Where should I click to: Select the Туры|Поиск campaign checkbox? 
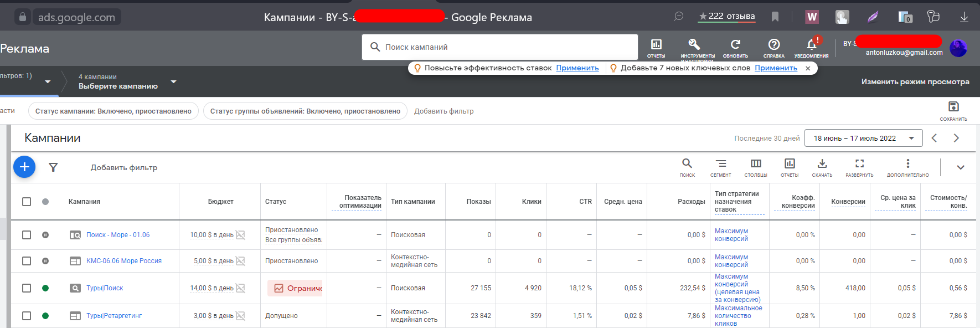click(x=27, y=288)
